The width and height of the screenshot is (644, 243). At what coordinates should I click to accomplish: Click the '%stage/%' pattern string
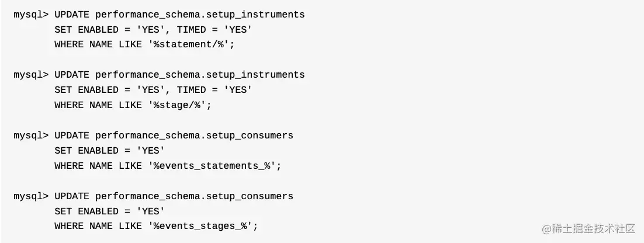pyautogui.click(x=179, y=105)
